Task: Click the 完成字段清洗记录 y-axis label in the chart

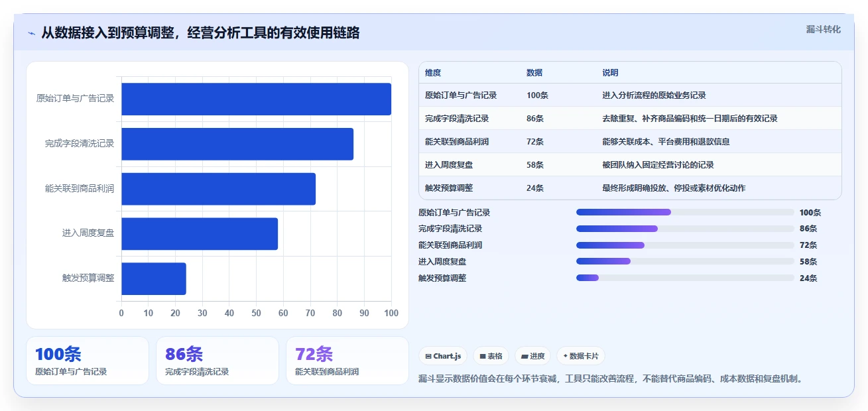Action: pos(80,144)
